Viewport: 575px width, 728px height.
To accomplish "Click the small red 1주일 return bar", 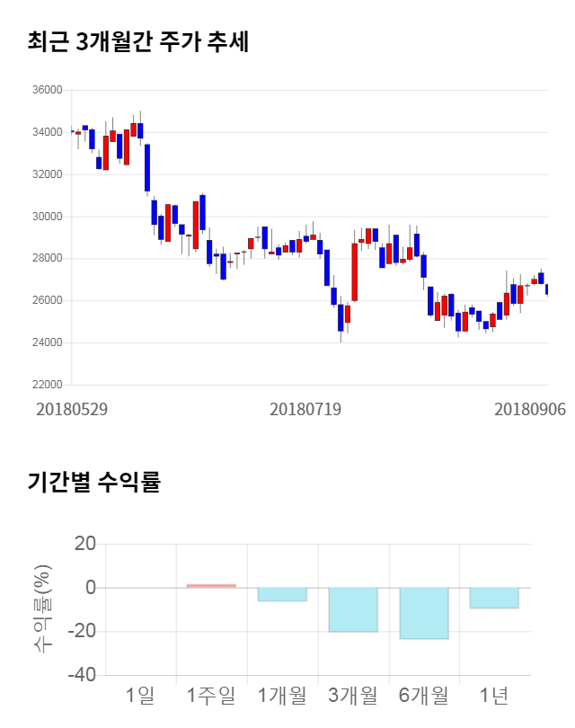I will (211, 586).
